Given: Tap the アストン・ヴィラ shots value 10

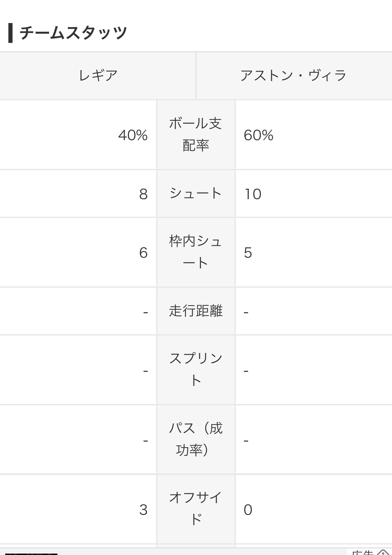Looking at the screenshot, I should coord(253,194).
